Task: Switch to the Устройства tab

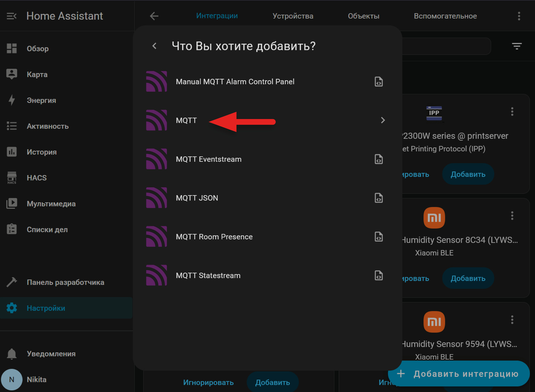Action: click(292, 16)
